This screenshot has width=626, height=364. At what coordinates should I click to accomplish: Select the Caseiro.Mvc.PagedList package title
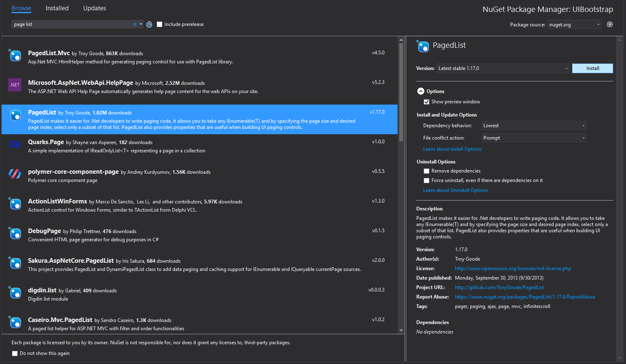click(x=60, y=320)
